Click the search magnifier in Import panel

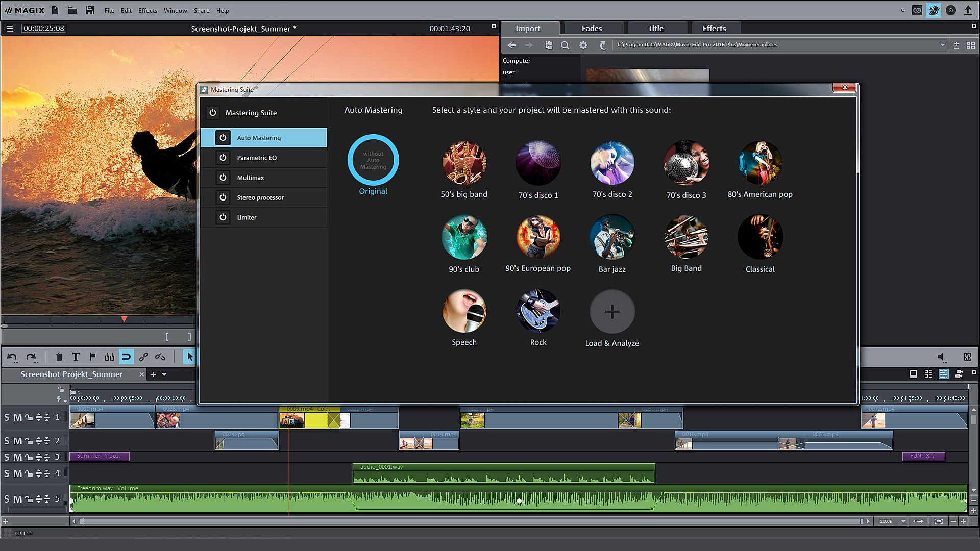(x=565, y=45)
